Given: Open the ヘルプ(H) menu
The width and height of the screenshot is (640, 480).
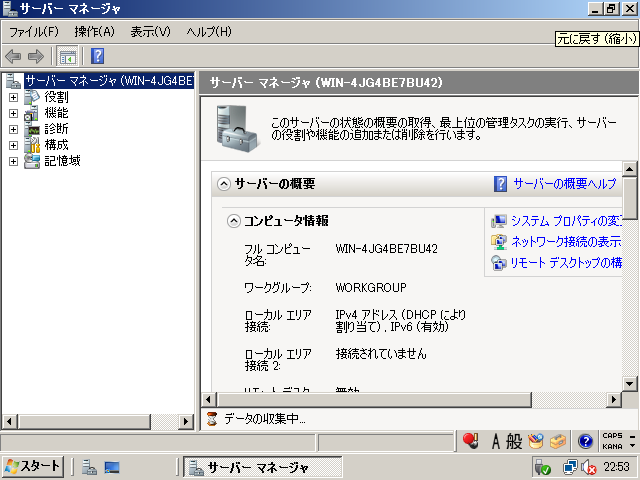Looking at the screenshot, I should tap(209, 32).
